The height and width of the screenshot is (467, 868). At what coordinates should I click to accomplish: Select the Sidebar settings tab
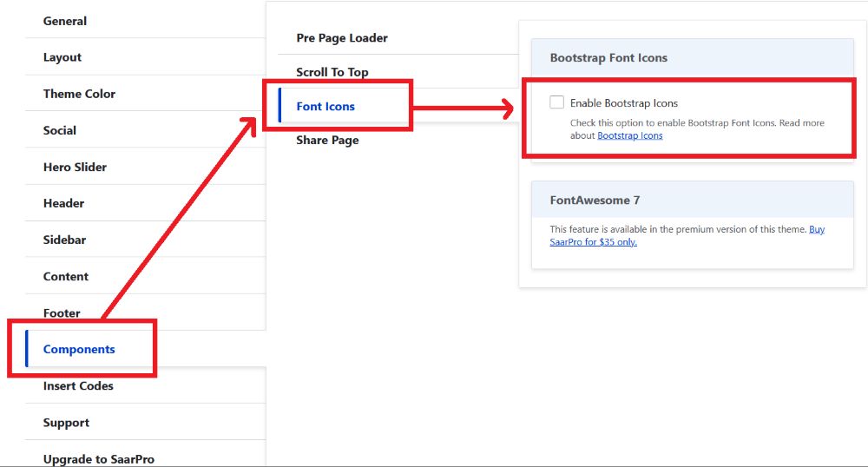coord(65,240)
